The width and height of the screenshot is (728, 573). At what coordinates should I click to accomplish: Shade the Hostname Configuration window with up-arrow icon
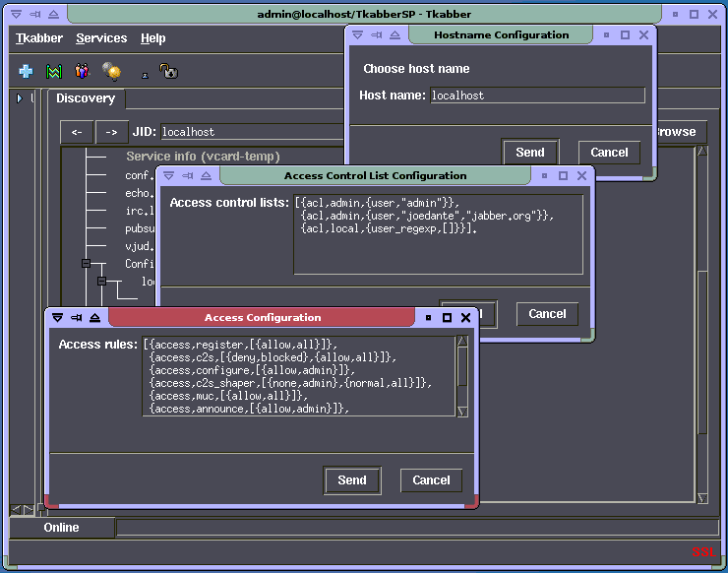pos(394,34)
